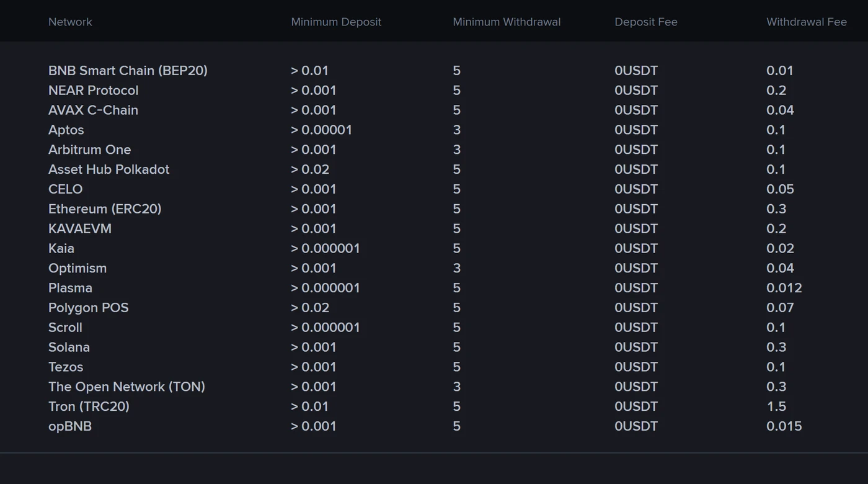
Task: Click Aptos minimum withdrawal value 3
Action: 457,130
